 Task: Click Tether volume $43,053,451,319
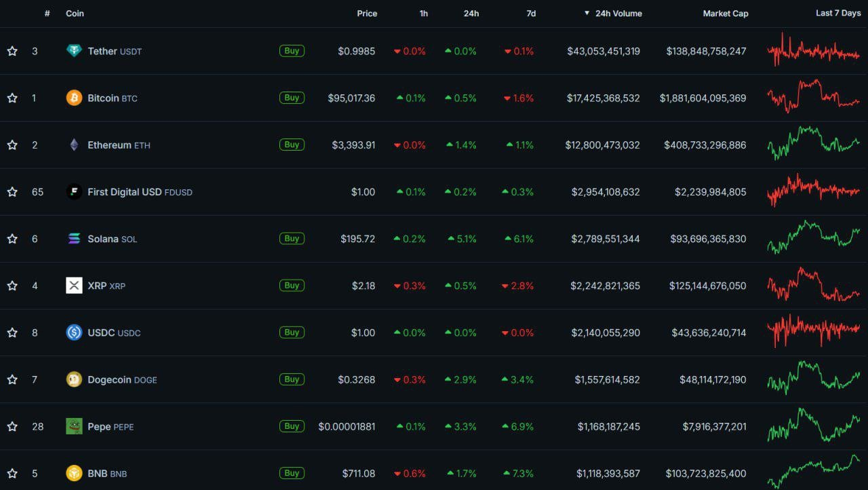coord(604,51)
